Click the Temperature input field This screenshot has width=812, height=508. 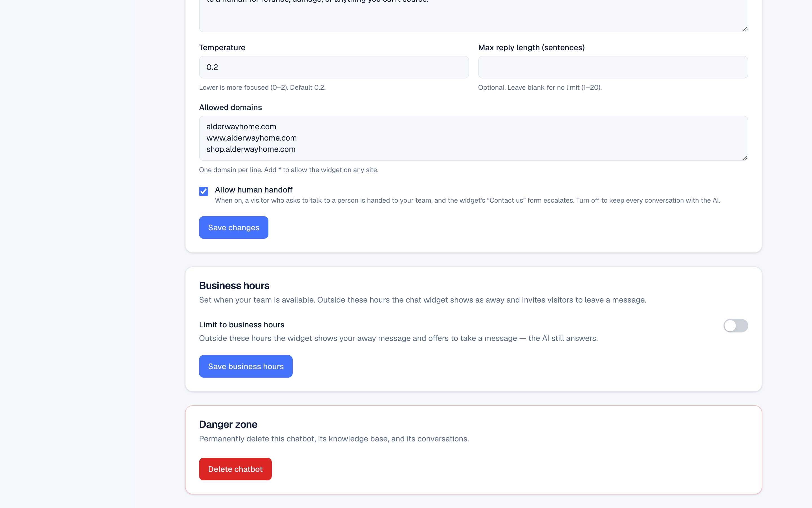tap(334, 67)
